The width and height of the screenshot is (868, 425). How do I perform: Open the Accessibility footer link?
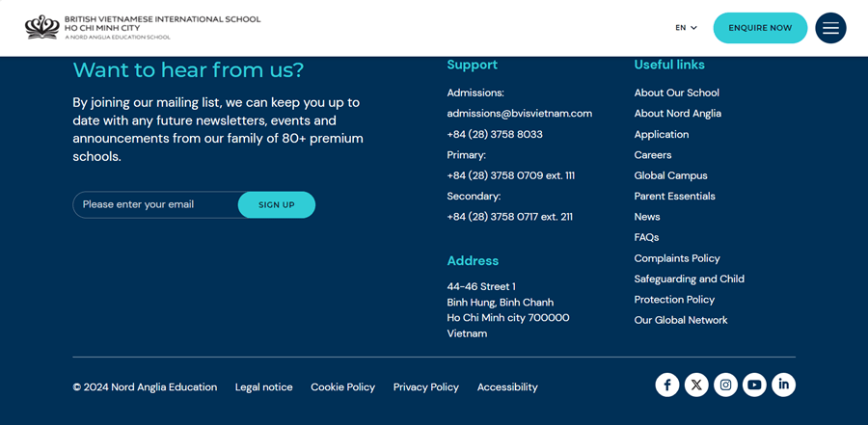(507, 387)
